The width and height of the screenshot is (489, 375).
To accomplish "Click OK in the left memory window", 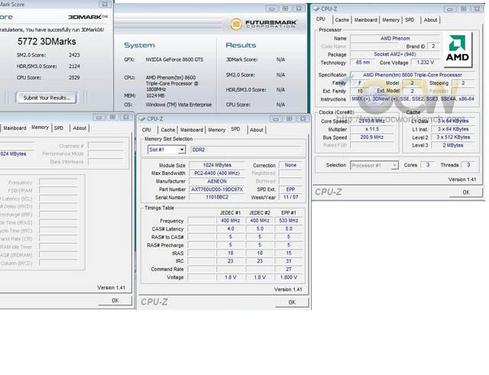I will coord(115,301).
